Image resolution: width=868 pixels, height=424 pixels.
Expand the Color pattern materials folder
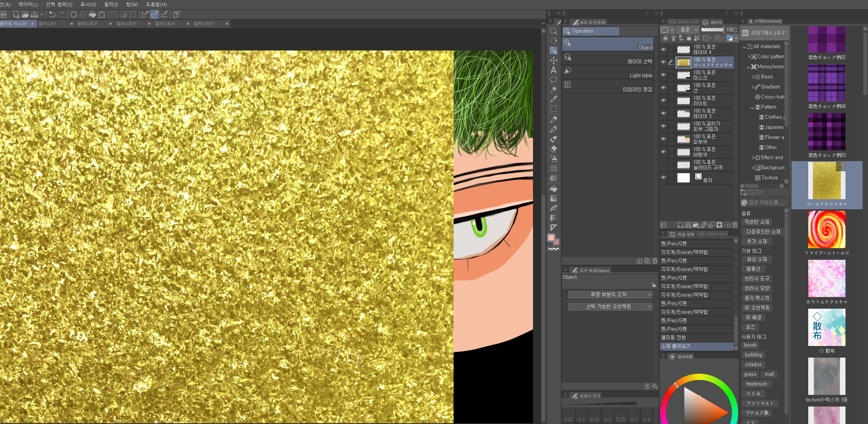(749, 57)
